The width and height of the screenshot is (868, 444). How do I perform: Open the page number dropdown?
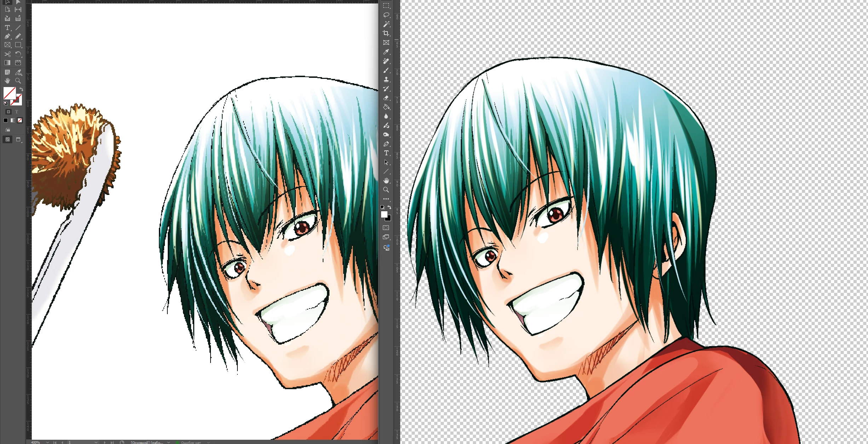click(96, 442)
